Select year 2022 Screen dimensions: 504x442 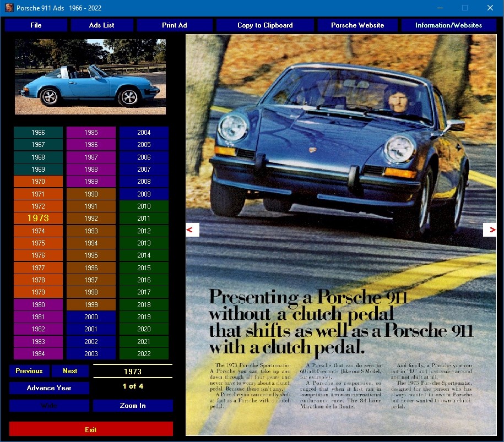coord(144,354)
